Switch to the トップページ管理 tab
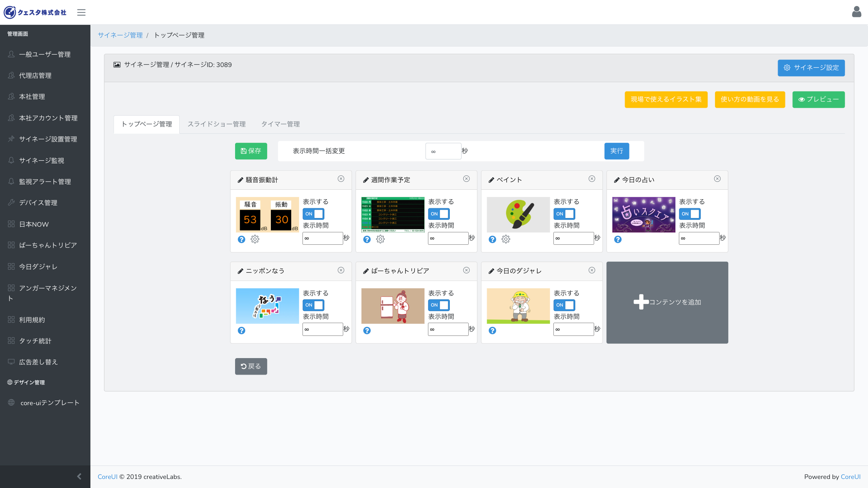 [147, 124]
